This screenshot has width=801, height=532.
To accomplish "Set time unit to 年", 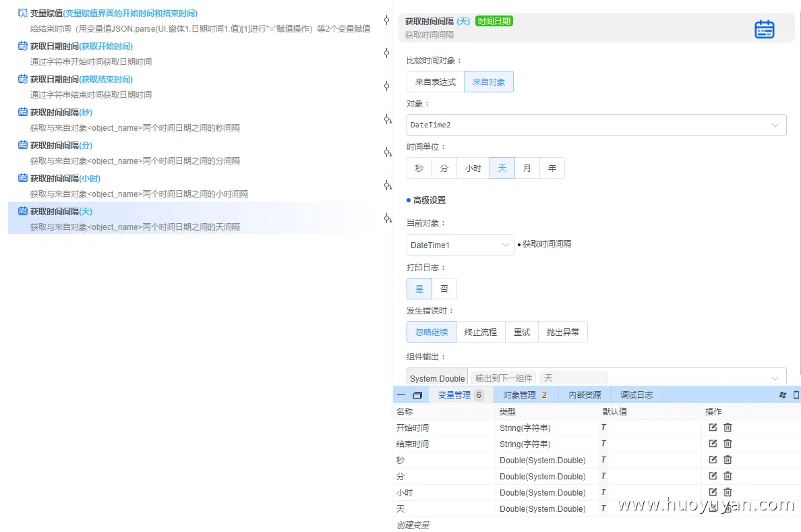I will click(x=552, y=168).
